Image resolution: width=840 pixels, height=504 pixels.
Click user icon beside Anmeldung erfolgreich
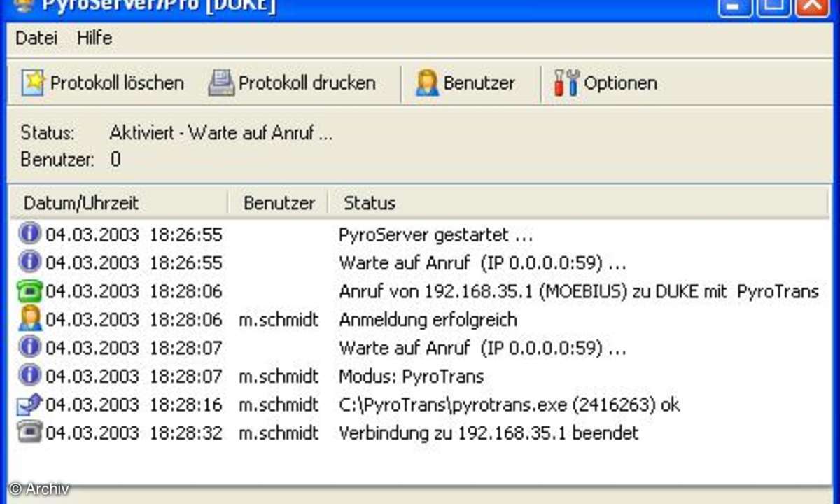point(30,320)
